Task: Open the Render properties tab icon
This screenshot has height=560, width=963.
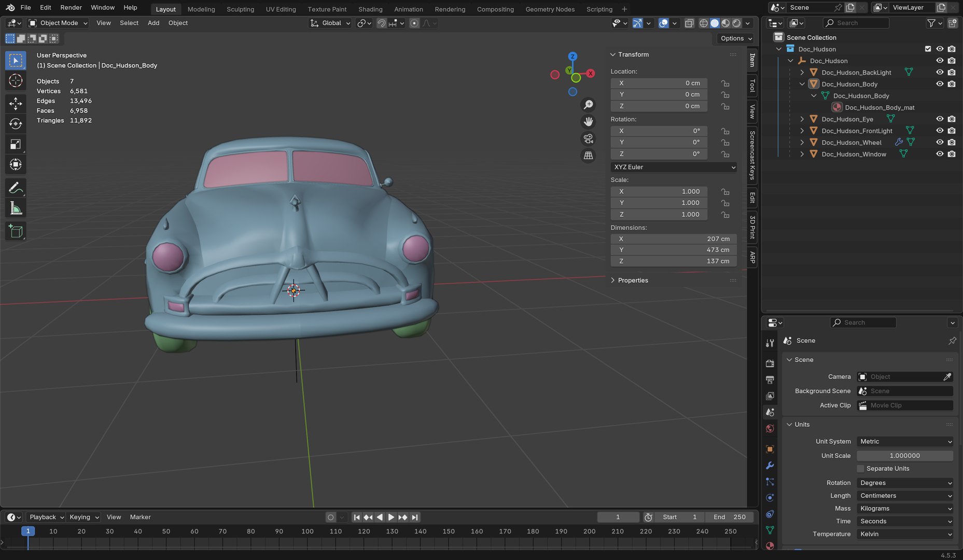Action: pyautogui.click(x=770, y=363)
